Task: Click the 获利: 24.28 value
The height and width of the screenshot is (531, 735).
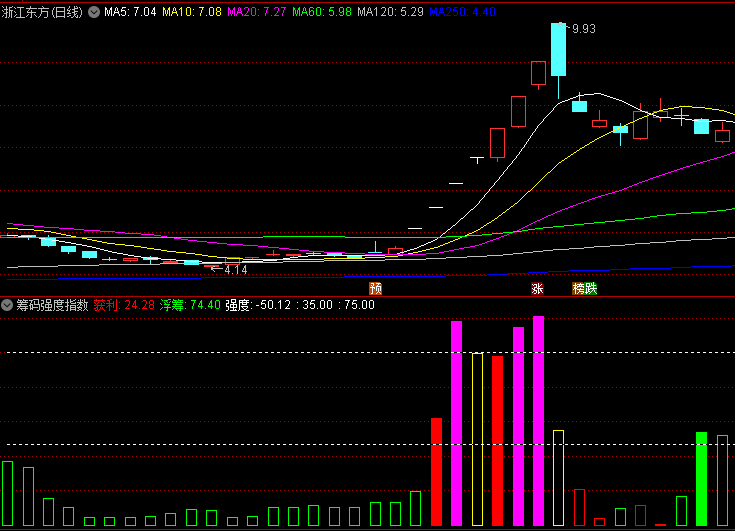Action: click(x=124, y=306)
